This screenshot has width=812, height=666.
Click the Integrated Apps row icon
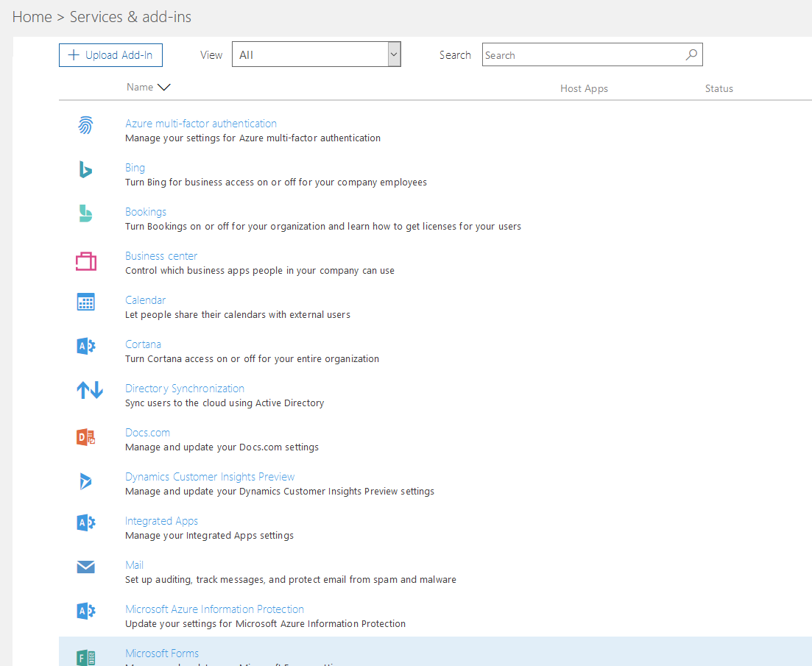(86, 522)
